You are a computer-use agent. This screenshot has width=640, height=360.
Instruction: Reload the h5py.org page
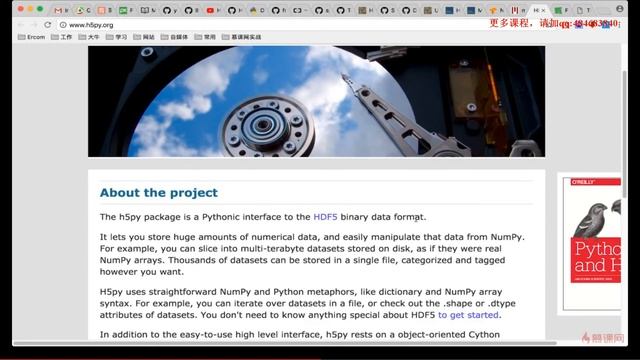[48, 24]
